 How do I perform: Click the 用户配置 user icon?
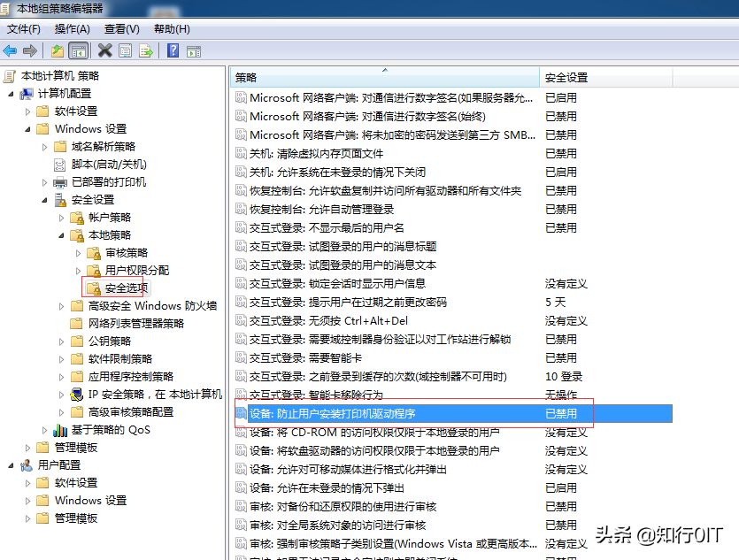tap(27, 465)
